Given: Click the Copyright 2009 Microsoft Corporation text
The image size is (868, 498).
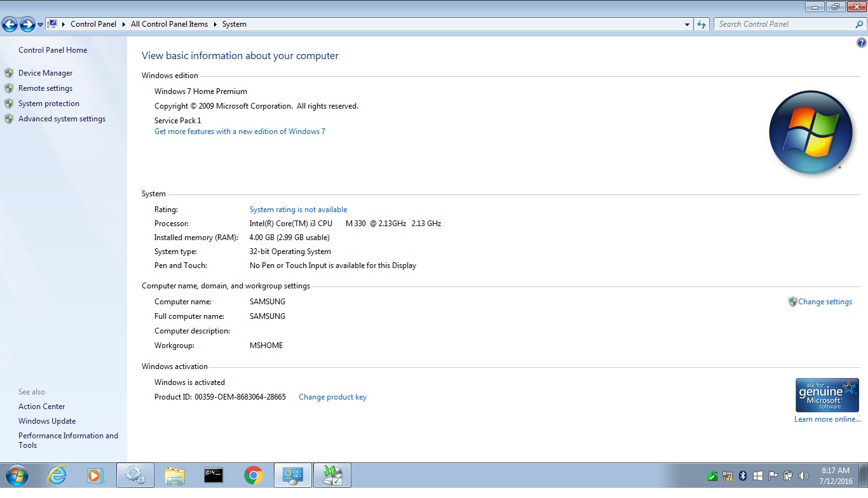Looking at the screenshot, I should [x=256, y=106].
